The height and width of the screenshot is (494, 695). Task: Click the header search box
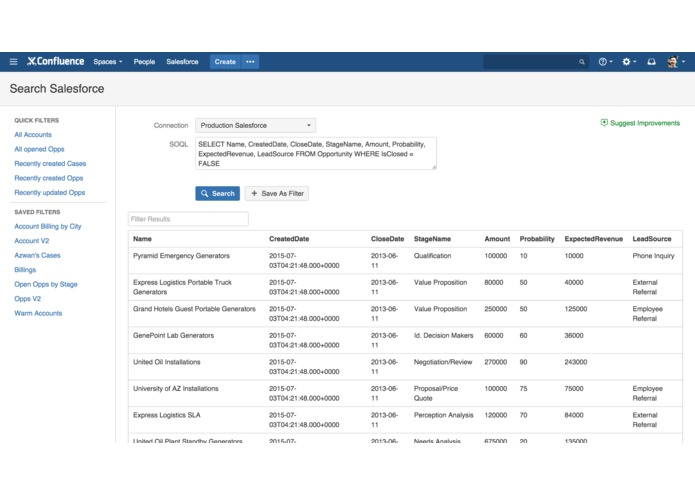coord(536,62)
